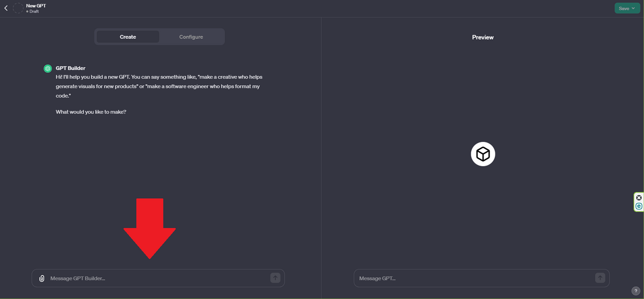Click the blue 'e' extension widget icon
Image resolution: width=644 pixels, height=299 pixels.
tap(639, 206)
